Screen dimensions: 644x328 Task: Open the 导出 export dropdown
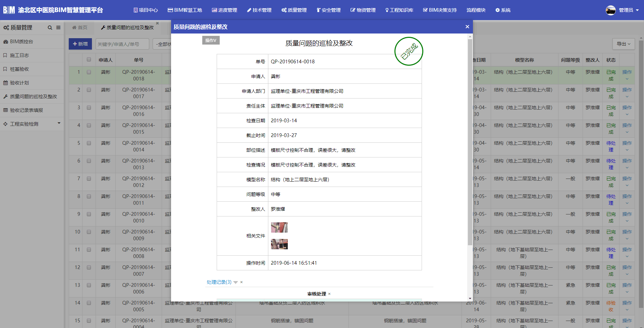(623, 44)
